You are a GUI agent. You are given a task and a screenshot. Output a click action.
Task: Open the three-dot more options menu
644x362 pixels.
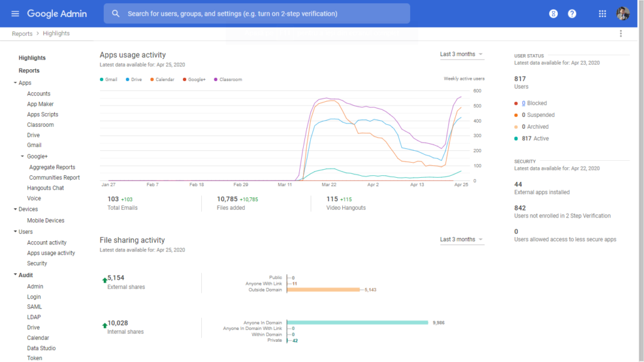[x=621, y=34]
